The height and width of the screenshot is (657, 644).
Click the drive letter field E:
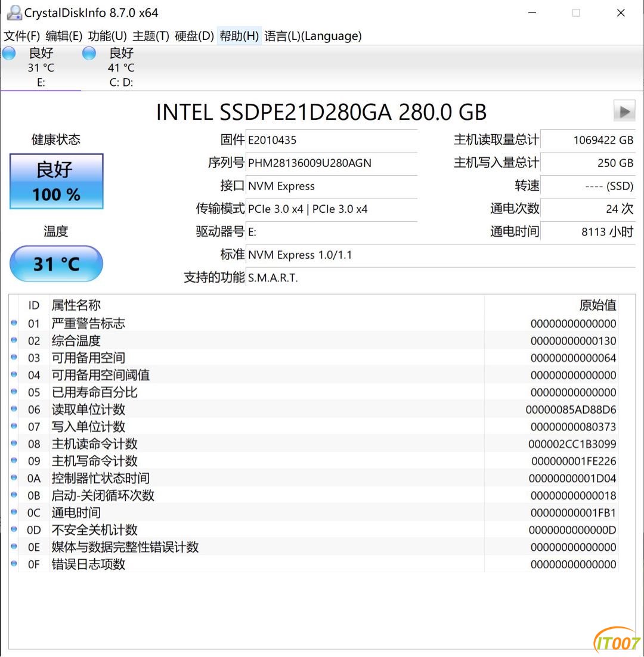(x=332, y=232)
